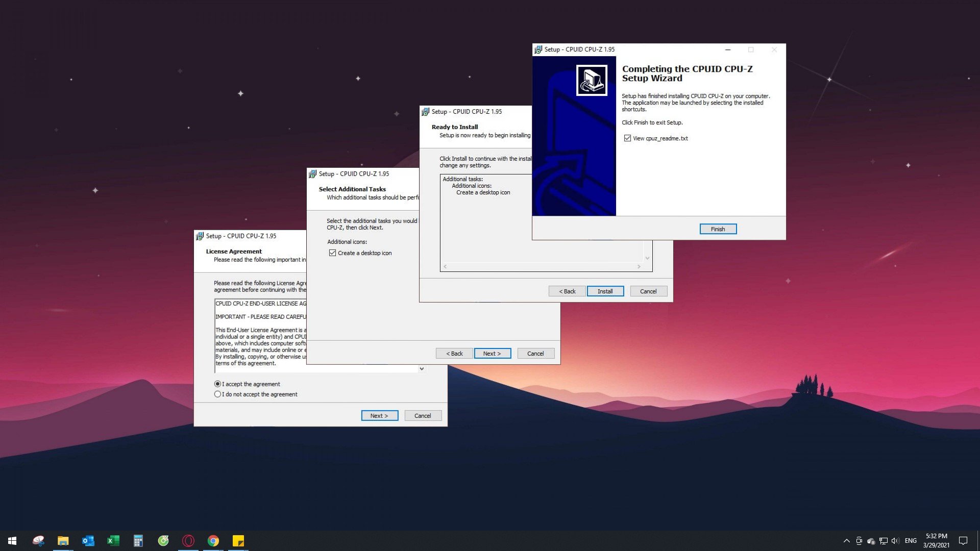Click Cancel in the License Agreement window

(423, 416)
